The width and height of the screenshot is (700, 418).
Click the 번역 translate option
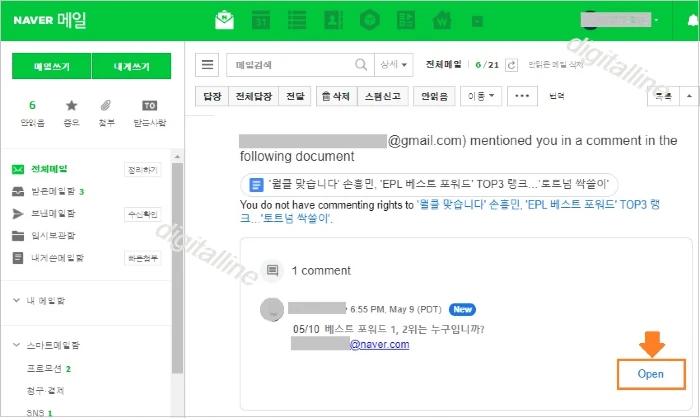557,96
